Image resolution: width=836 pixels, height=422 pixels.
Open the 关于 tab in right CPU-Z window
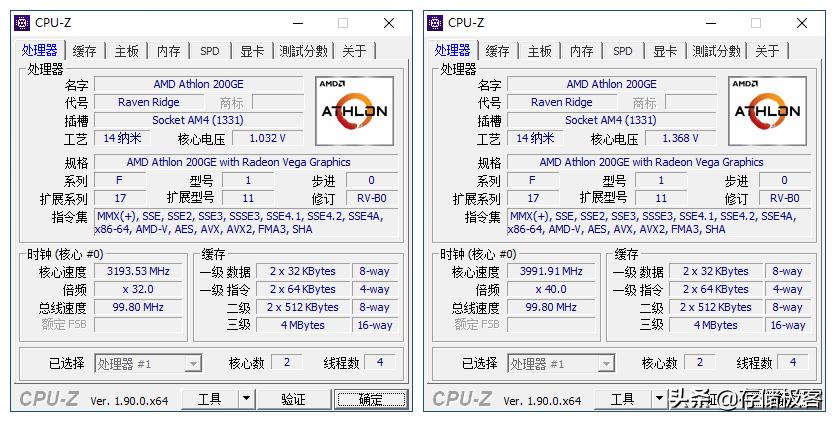click(767, 51)
